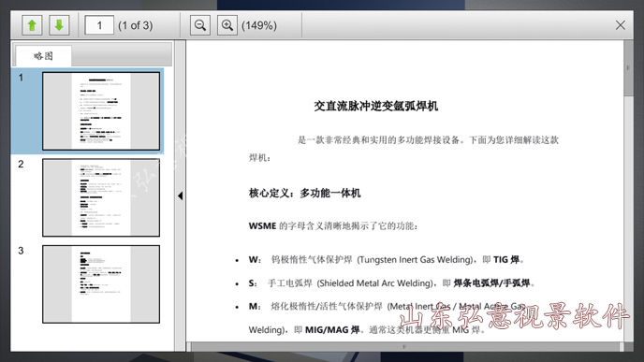Go to previous page with green up arrow
The image size is (644, 362).
(x=32, y=25)
